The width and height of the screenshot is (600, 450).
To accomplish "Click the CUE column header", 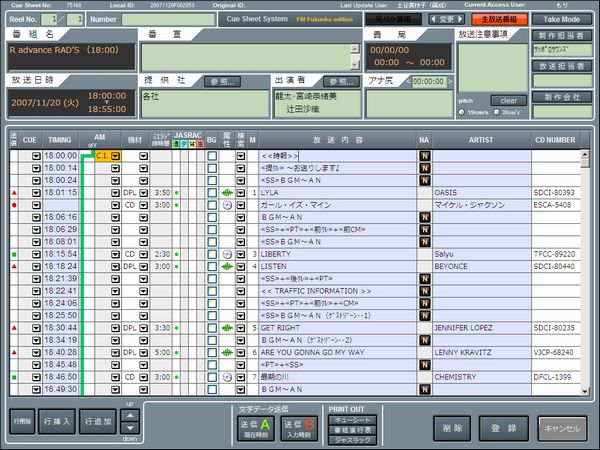I will coord(30,140).
